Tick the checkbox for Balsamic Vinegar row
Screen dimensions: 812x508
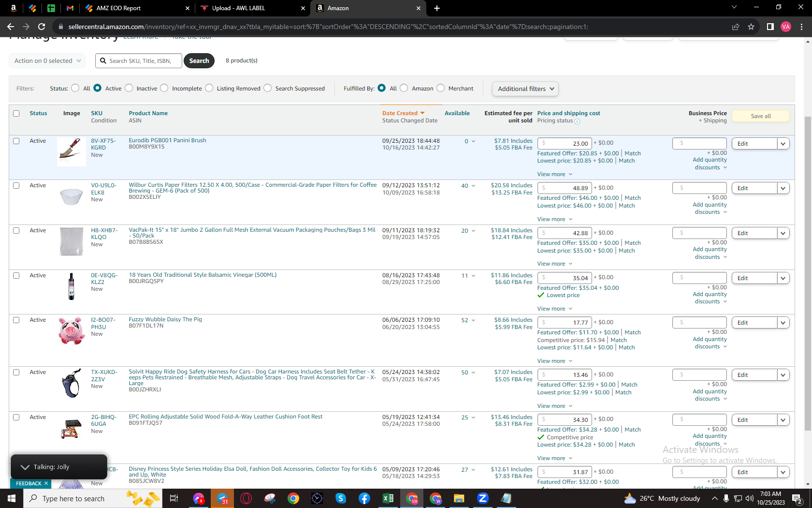click(16, 276)
